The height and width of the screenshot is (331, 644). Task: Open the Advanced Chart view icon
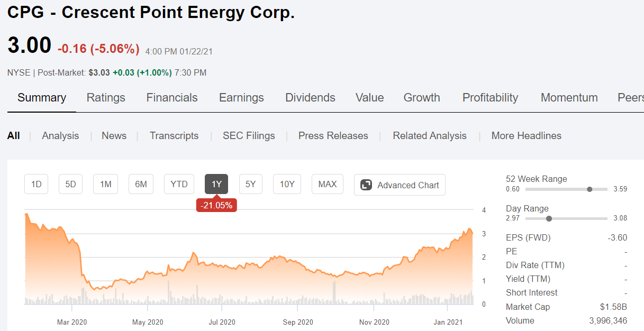click(400, 185)
